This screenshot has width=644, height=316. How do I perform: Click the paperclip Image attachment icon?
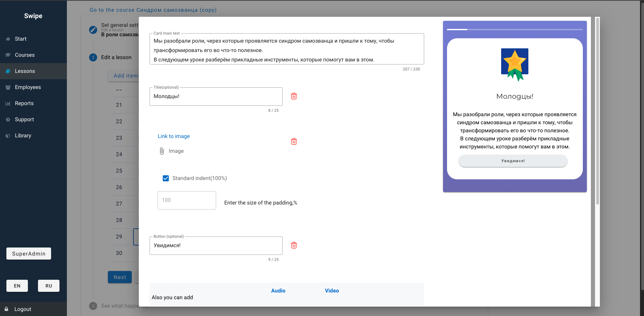[162, 151]
